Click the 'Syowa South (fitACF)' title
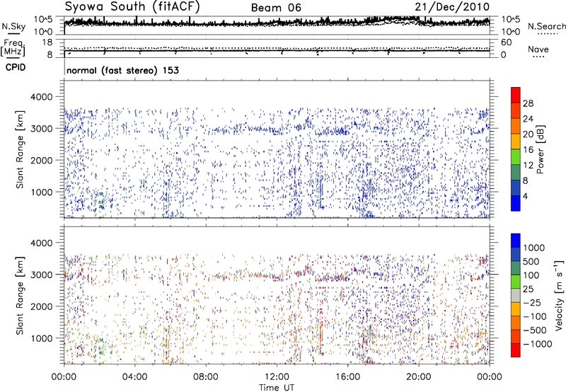Screen dimensions: 566x392 [x=132, y=7]
